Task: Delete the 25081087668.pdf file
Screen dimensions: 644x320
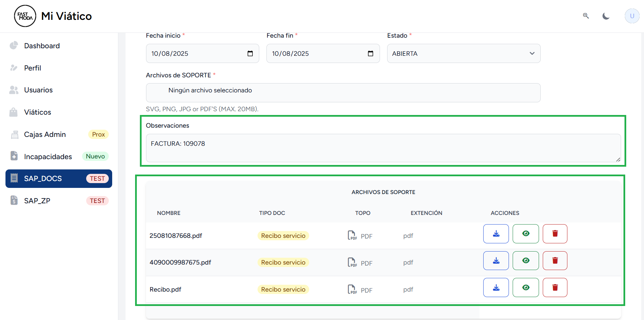Action: pos(555,234)
